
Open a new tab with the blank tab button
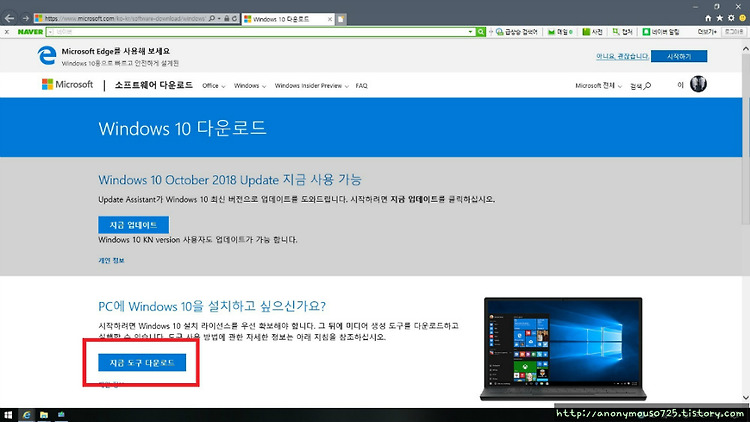pyautogui.click(x=341, y=19)
